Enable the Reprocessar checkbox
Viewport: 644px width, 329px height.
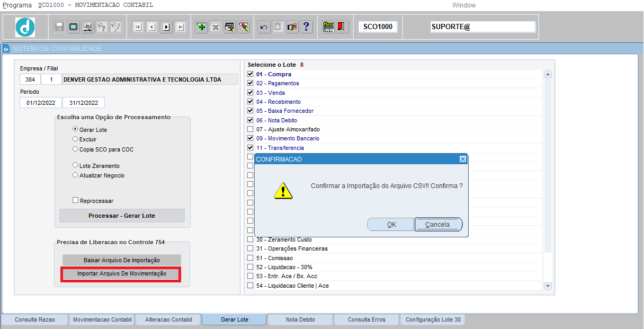coord(76,200)
